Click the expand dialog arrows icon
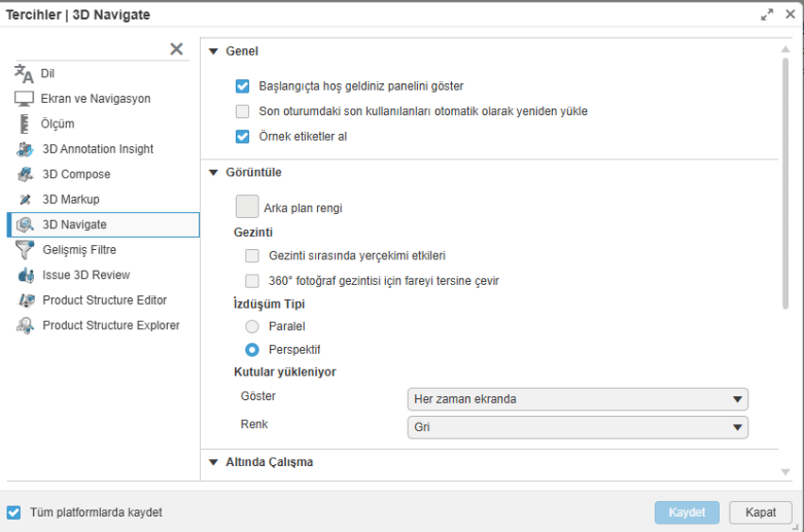804x532 pixels. (766, 15)
